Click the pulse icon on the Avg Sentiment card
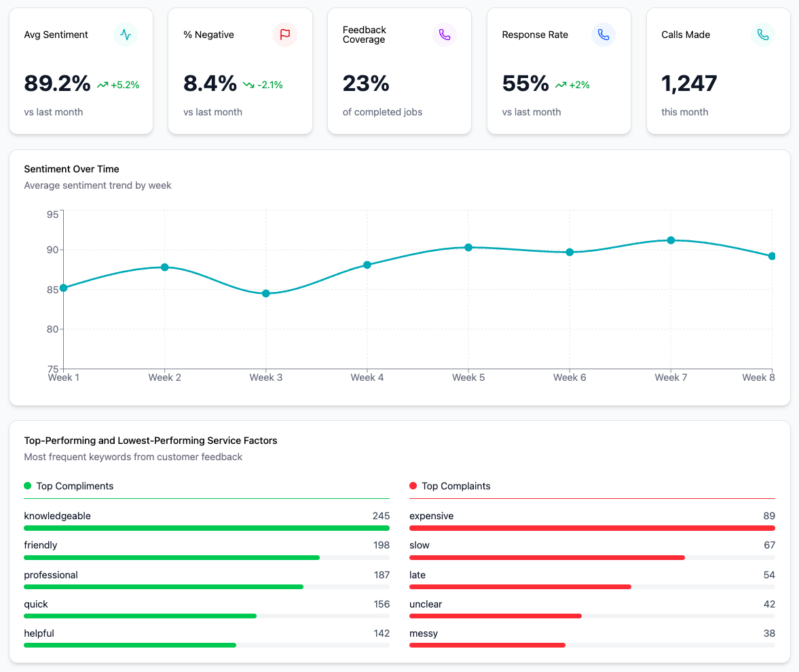The width and height of the screenshot is (799, 672). pyautogui.click(x=125, y=35)
